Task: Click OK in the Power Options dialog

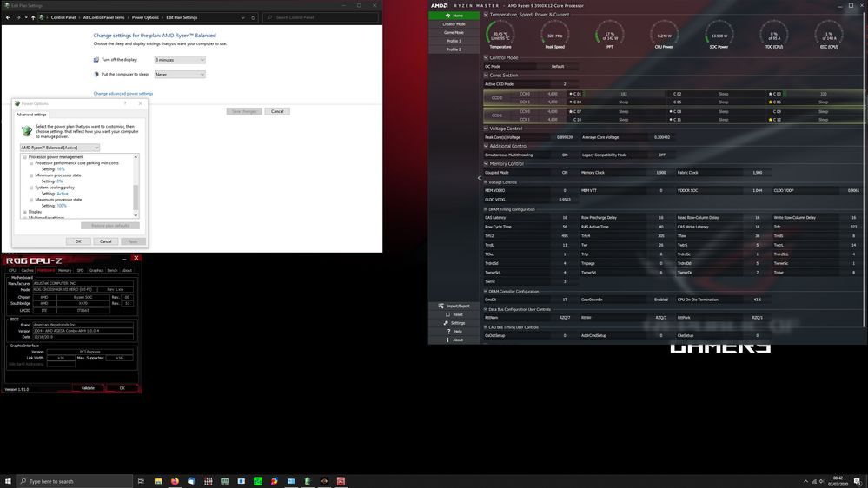Action: click(78, 241)
